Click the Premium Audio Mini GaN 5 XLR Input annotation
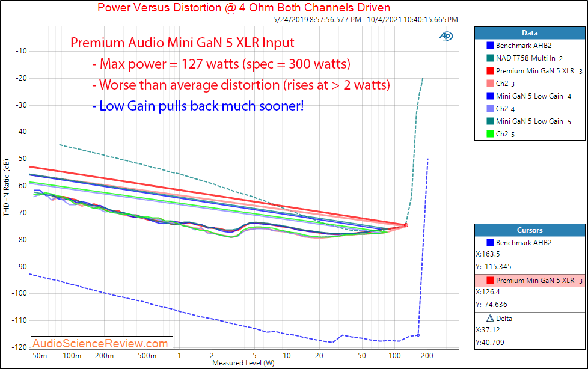This screenshot has width=588, height=369. point(182,43)
